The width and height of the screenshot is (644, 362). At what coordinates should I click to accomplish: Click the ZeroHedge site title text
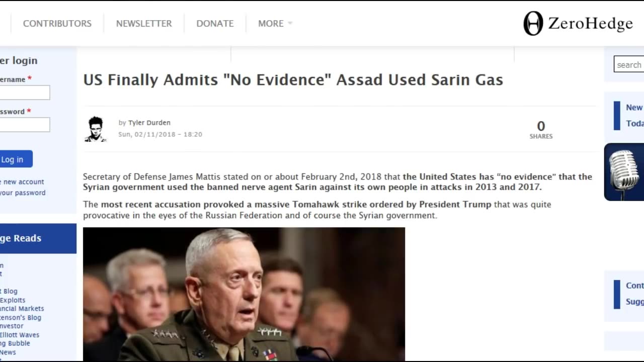tap(590, 24)
